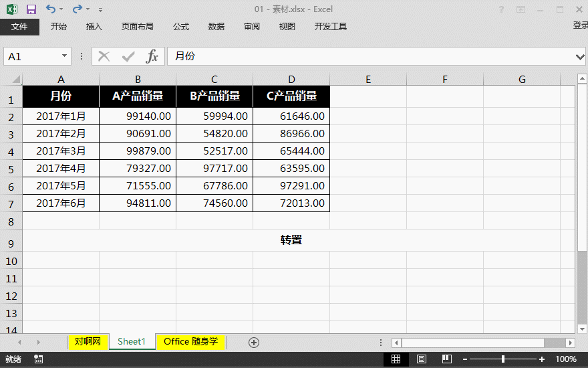Select cell B2 containing 99140.00
588x368 pixels.
click(138, 116)
